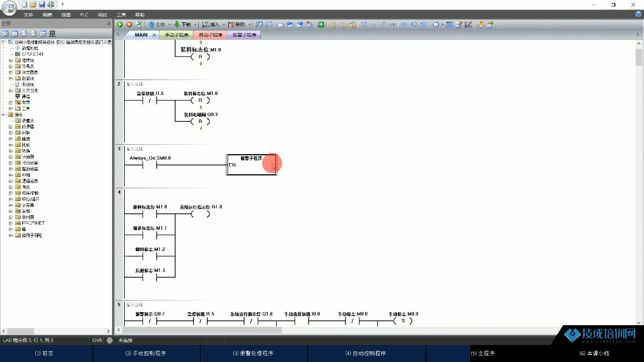This screenshot has width=644, height=362.
Task: Open the PLC menu
Action: coord(84,15)
